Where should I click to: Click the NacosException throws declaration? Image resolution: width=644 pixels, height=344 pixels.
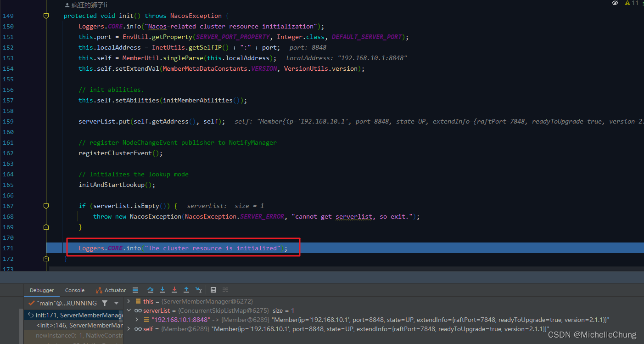(196, 16)
